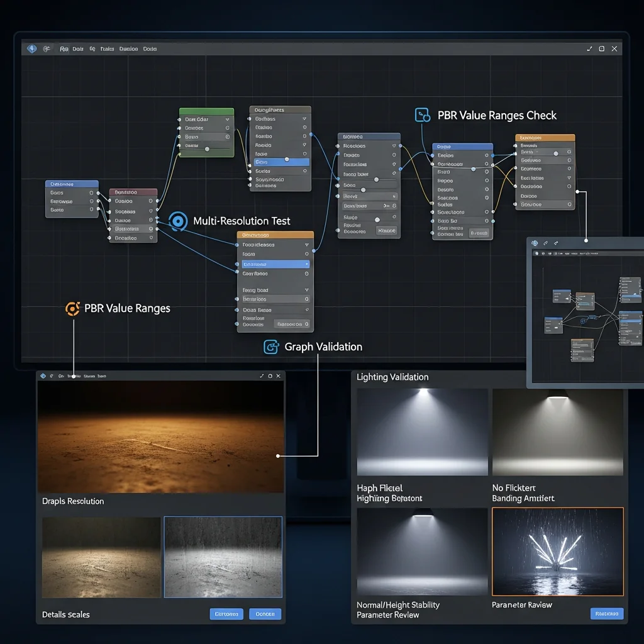Open the highlighted blue dropdown in lower orange node
This screenshot has height=644, width=644.
pos(275,264)
